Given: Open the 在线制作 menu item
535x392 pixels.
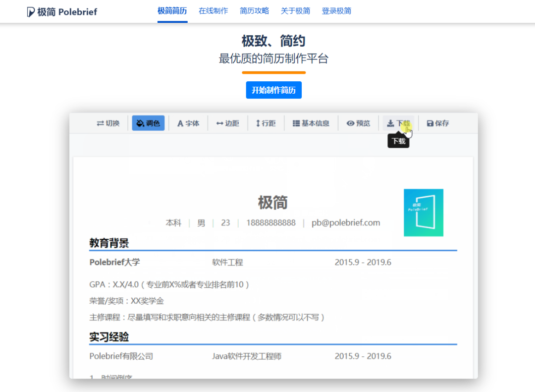Looking at the screenshot, I should [213, 10].
